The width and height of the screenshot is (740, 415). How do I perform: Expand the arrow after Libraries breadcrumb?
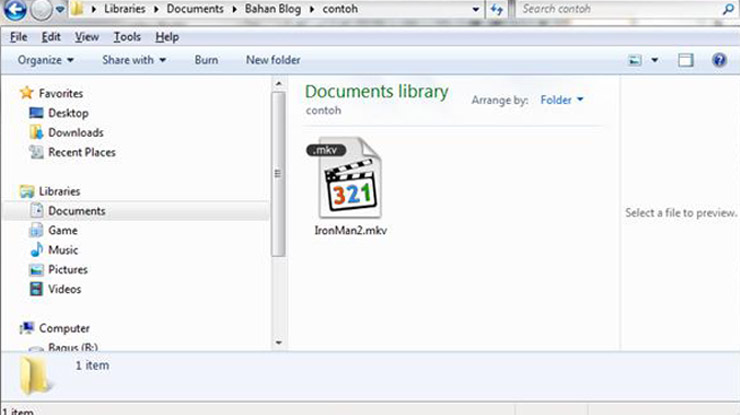(156, 9)
